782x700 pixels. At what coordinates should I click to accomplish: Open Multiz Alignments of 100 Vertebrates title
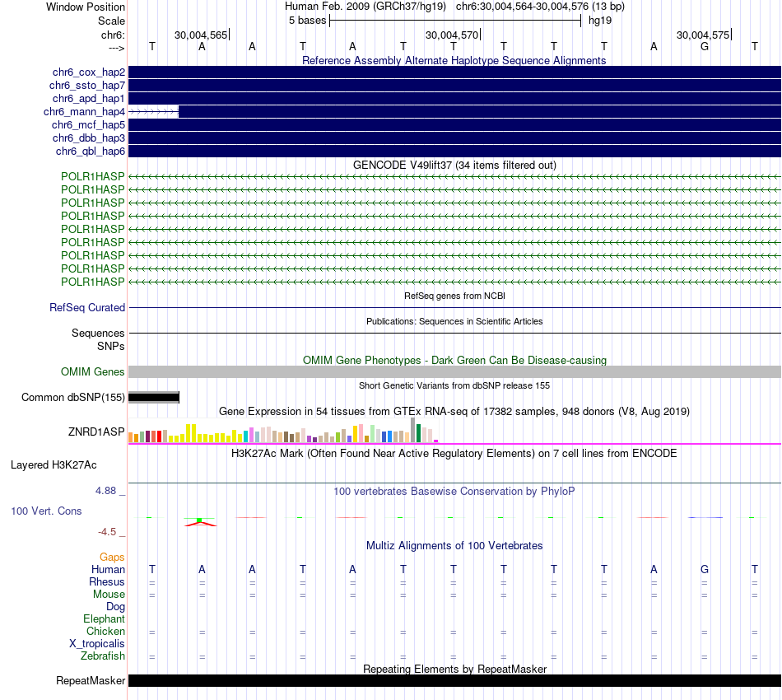pyautogui.click(x=454, y=546)
